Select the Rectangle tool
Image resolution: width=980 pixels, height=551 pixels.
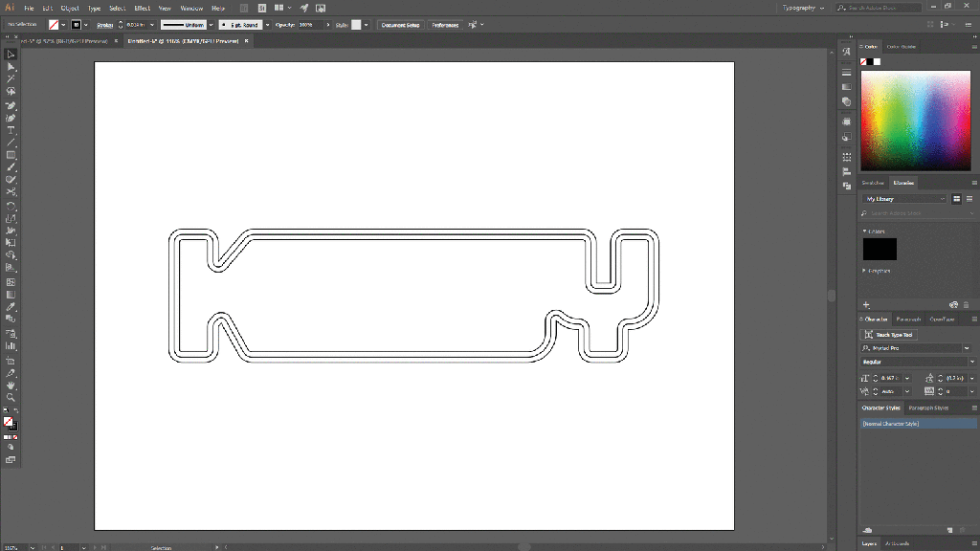pyautogui.click(x=11, y=155)
